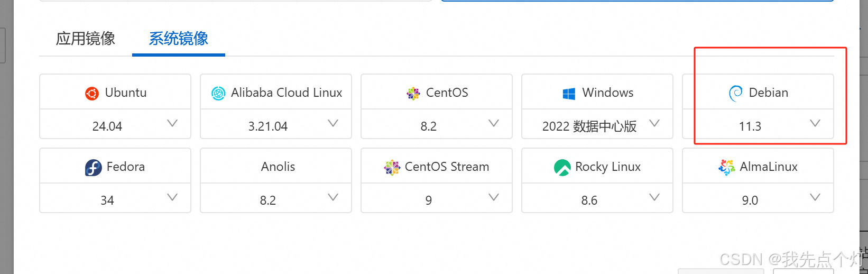Click the Windows version 2022 数据中心版
The height and width of the screenshot is (274, 868).
coord(589,126)
